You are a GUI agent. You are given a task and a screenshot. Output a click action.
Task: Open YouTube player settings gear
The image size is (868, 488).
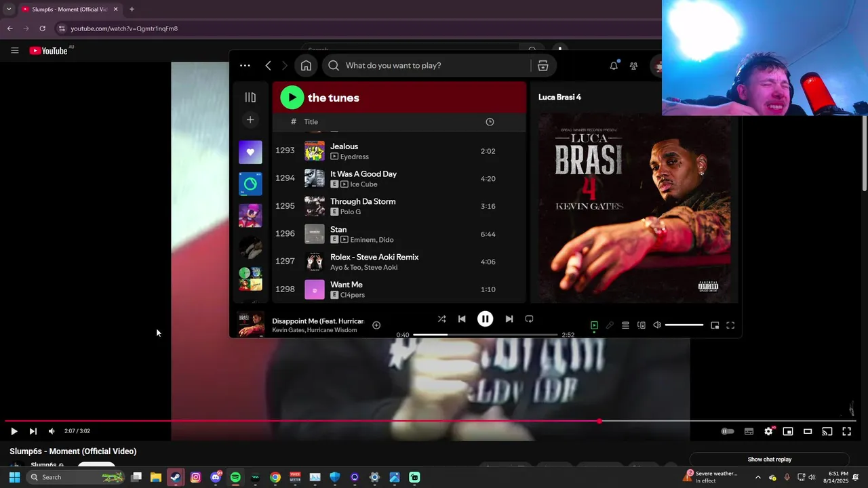[768, 431]
